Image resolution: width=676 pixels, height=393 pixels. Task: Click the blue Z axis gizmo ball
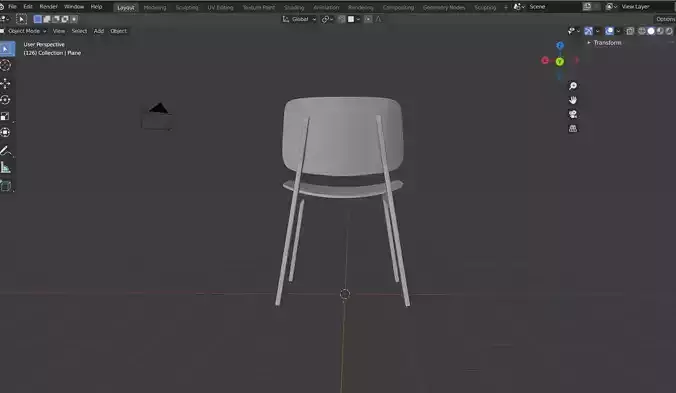coord(560,46)
